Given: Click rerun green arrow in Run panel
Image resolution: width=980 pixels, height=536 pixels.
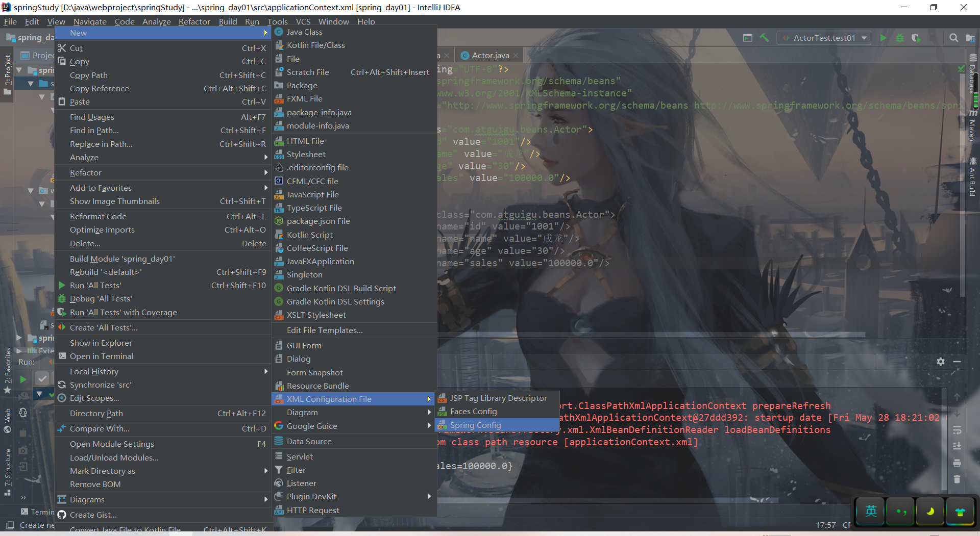Looking at the screenshot, I should 23,379.
